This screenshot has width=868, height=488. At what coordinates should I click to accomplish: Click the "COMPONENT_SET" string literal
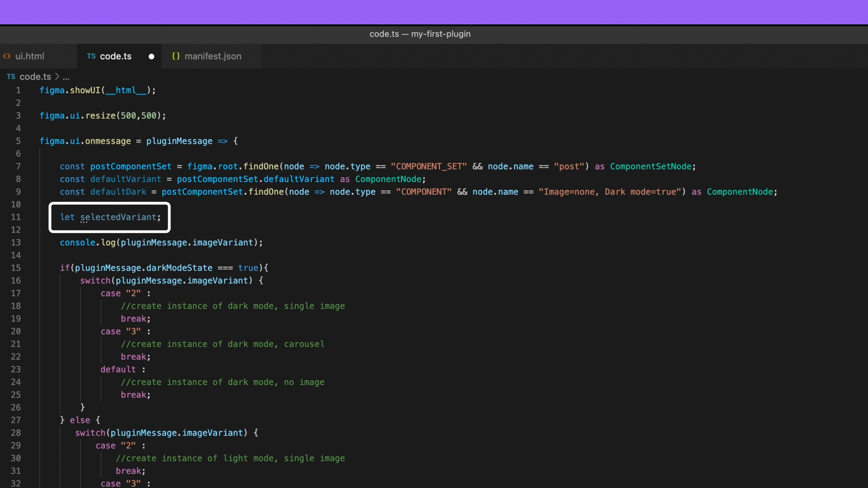(x=429, y=166)
